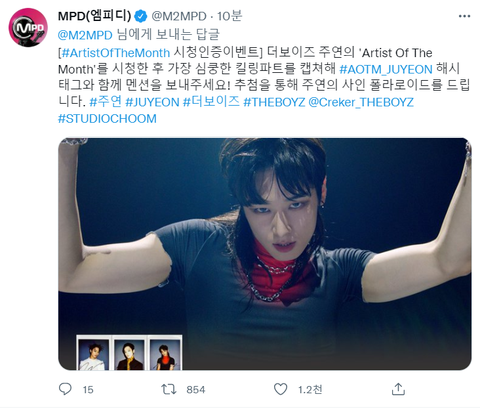Open the share upload icon
Image resolution: width=480 pixels, height=409 pixels.
(x=398, y=389)
